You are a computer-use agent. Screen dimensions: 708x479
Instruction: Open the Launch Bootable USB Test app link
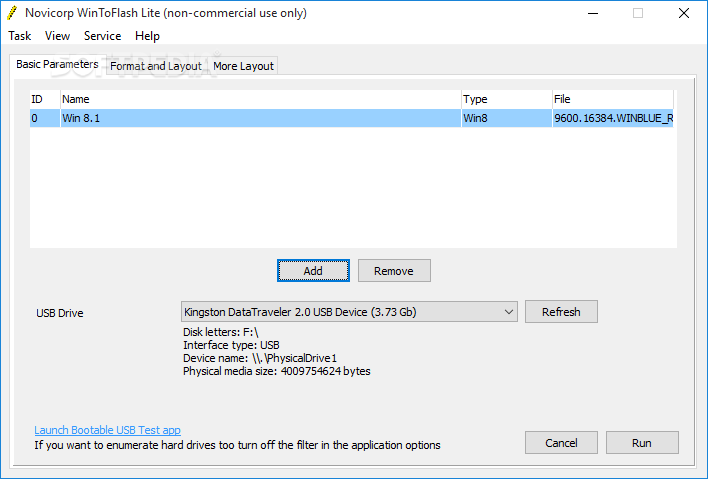tap(107, 430)
